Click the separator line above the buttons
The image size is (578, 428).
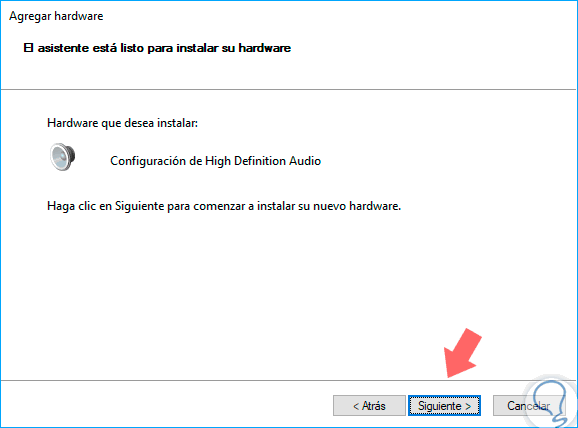pos(288,380)
